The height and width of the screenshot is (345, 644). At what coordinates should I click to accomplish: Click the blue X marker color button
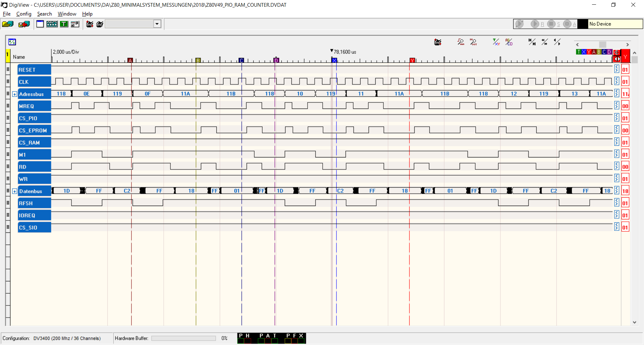(x=584, y=52)
